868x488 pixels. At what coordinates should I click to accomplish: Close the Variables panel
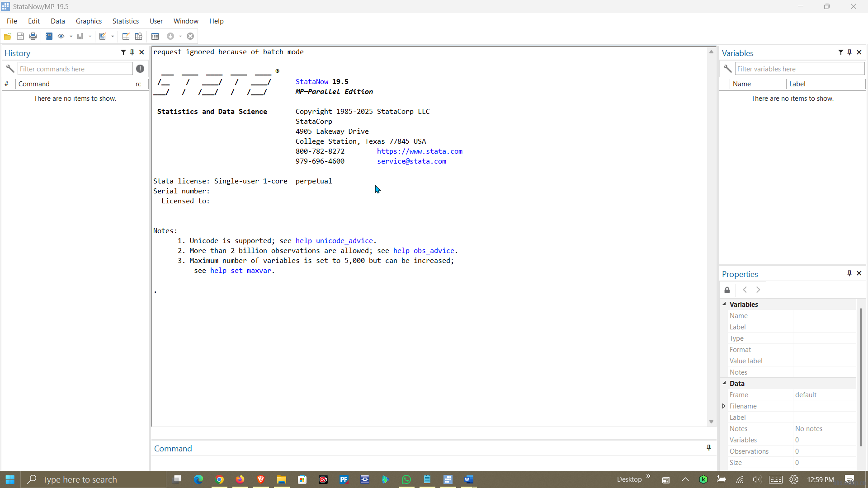(x=859, y=52)
